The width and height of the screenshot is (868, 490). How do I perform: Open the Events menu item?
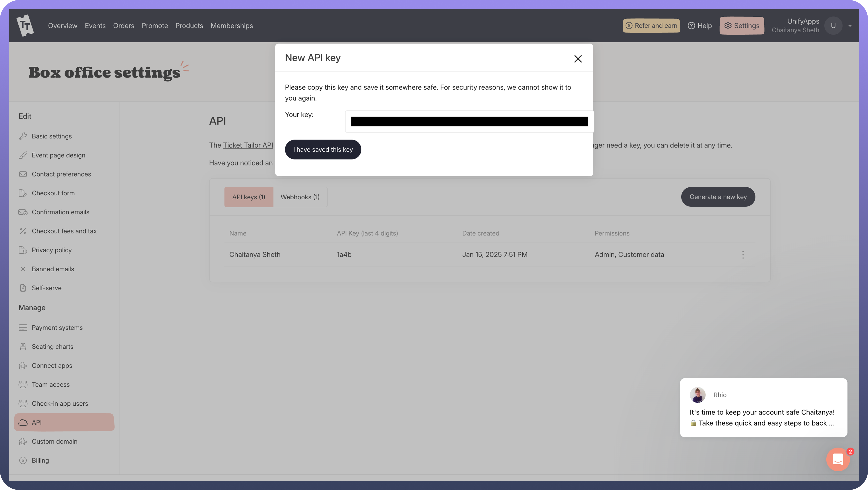point(95,26)
